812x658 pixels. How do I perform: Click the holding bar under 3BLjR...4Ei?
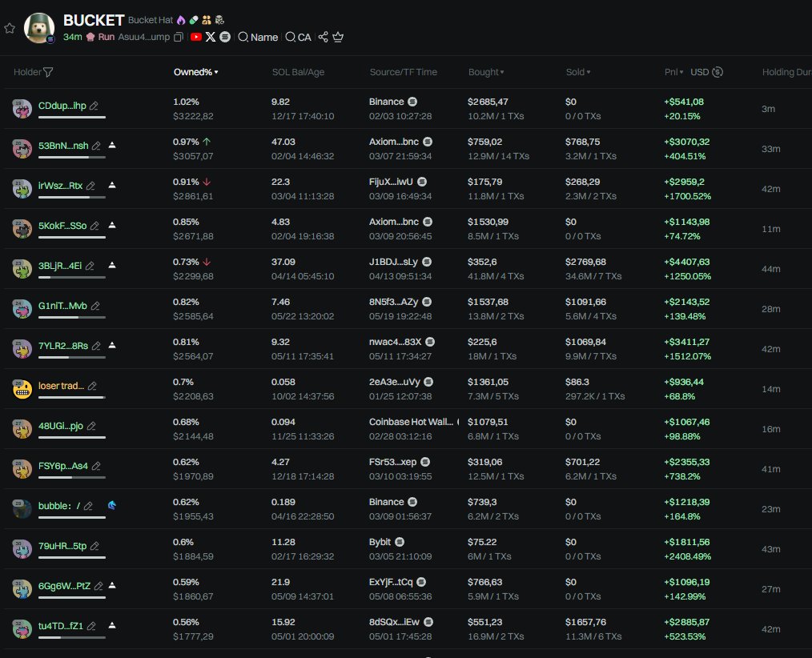(72, 278)
